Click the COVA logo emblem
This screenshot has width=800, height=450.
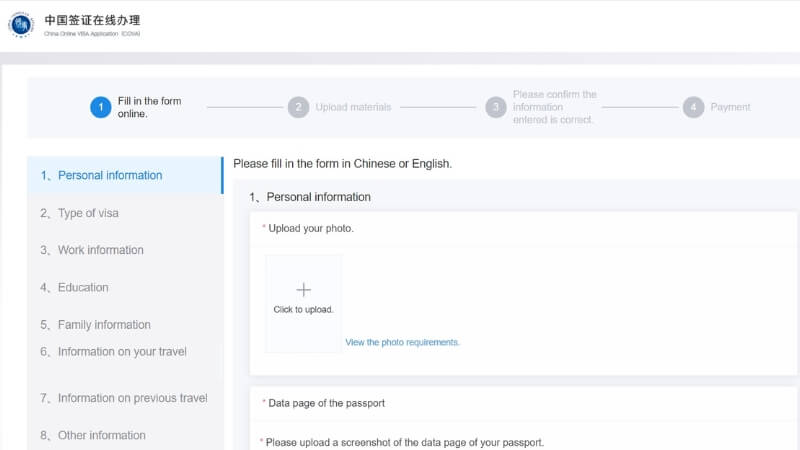point(21,25)
